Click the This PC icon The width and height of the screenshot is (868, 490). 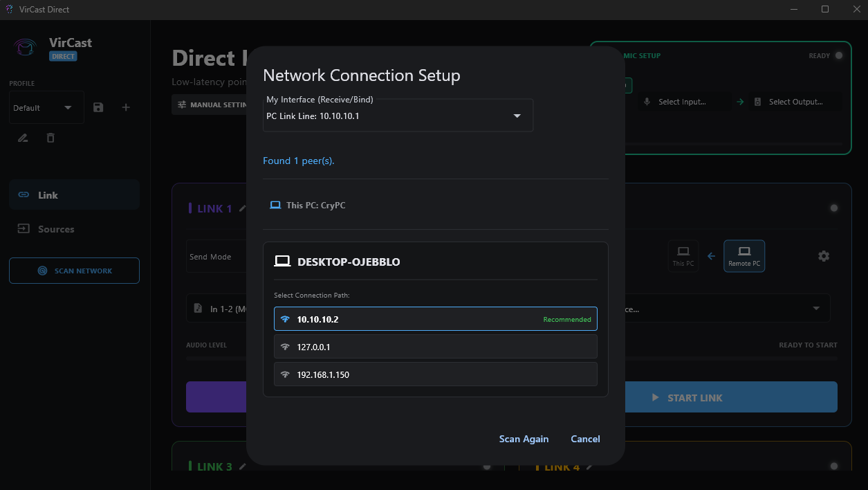click(x=683, y=255)
